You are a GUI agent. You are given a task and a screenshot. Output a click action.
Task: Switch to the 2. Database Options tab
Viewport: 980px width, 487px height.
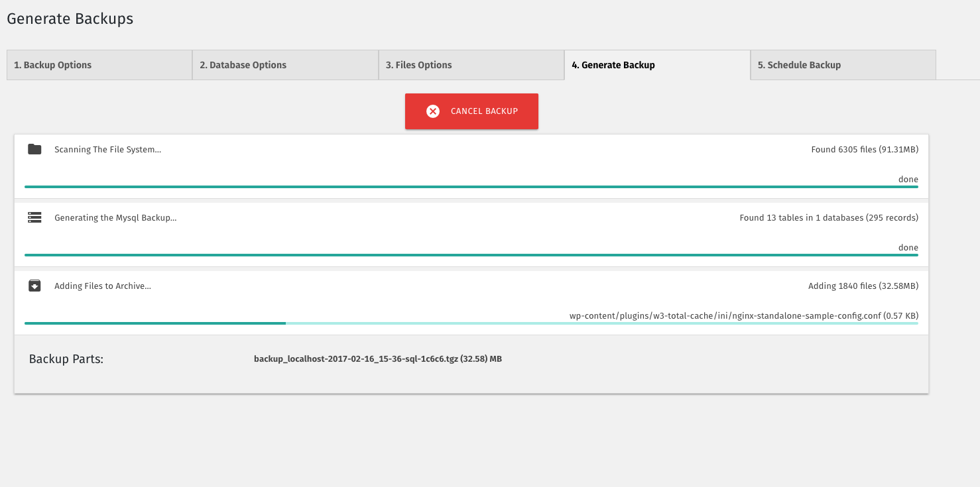(x=285, y=65)
